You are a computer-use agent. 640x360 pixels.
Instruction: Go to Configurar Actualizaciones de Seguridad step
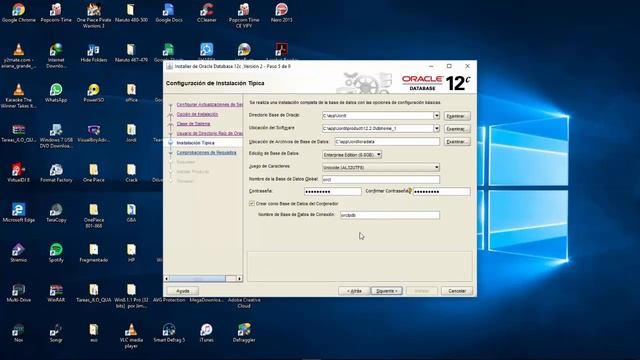point(209,104)
